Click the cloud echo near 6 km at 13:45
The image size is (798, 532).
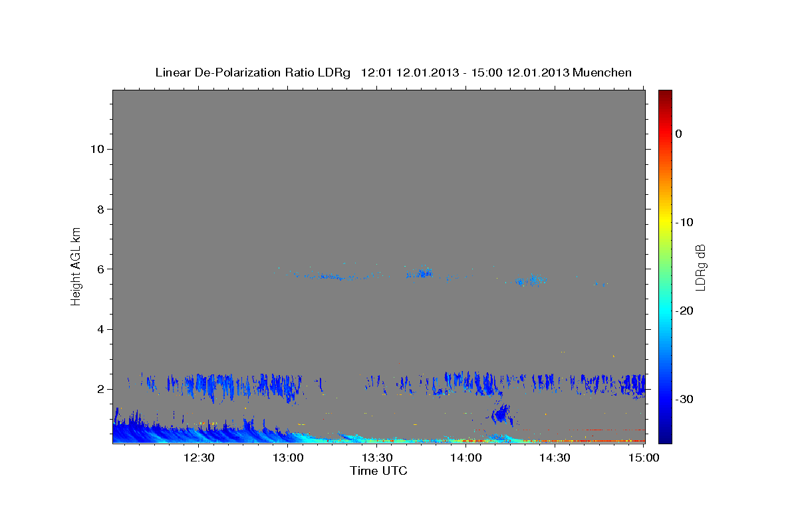pyautogui.click(x=420, y=272)
